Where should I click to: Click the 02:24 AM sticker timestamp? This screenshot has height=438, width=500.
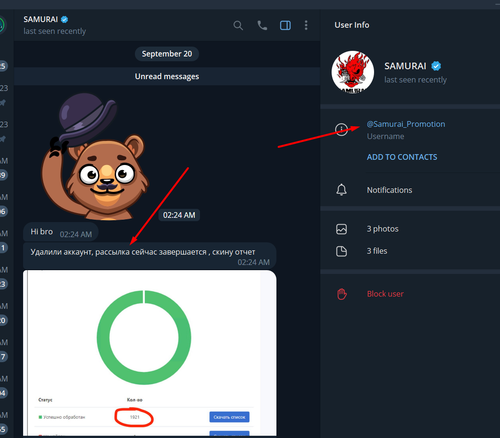point(179,215)
